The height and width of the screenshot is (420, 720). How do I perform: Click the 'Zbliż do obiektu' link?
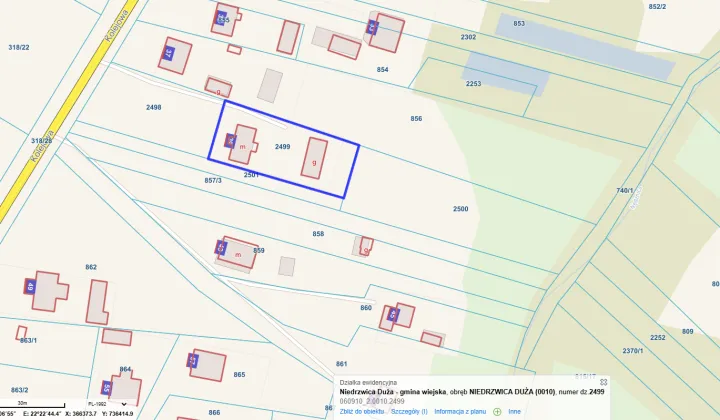point(362,412)
